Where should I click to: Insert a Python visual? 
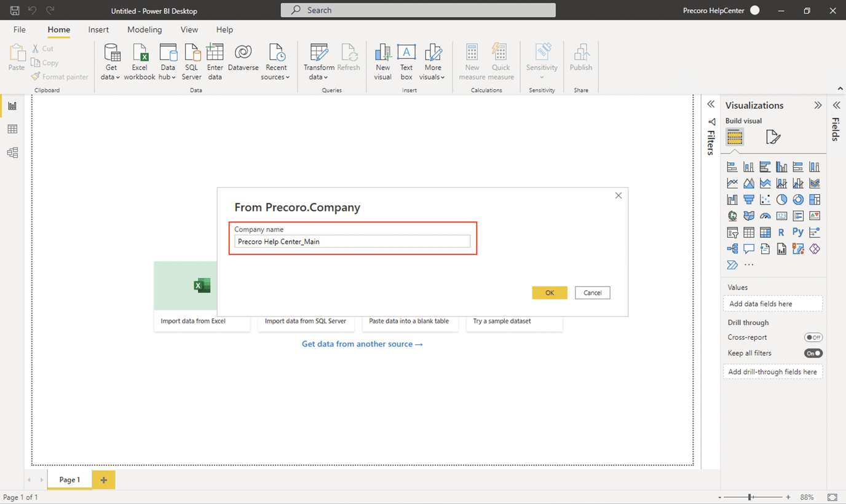[798, 232]
